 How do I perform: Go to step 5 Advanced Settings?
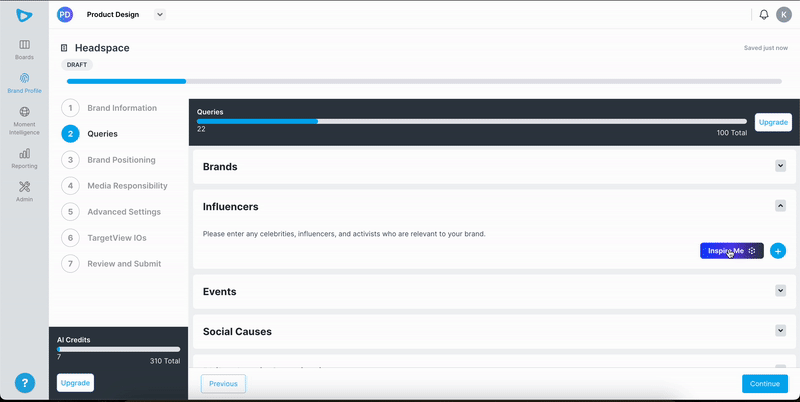point(111,212)
